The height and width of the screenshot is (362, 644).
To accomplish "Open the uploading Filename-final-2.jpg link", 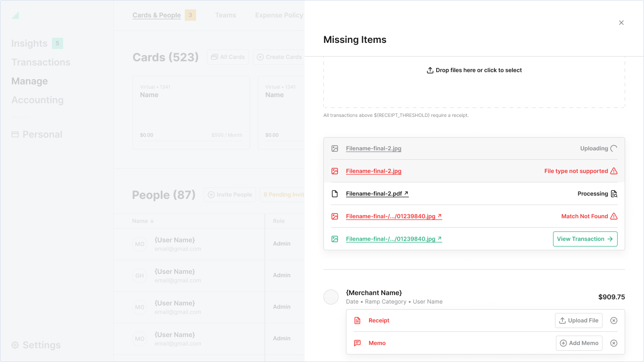I will click(x=373, y=148).
